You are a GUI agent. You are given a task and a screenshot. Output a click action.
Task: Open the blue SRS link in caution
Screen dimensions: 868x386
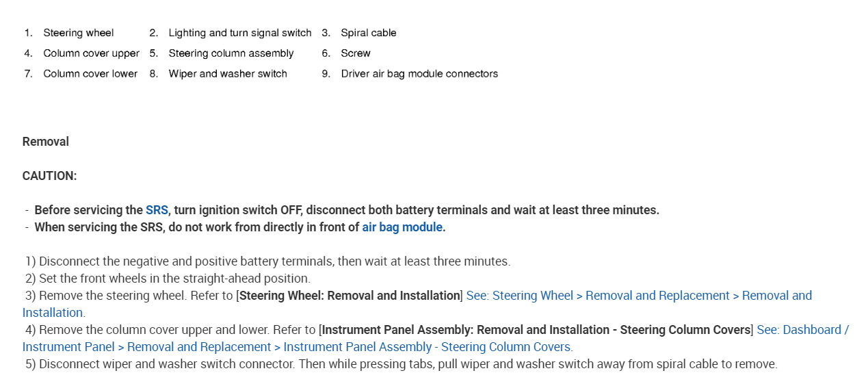[x=157, y=210]
